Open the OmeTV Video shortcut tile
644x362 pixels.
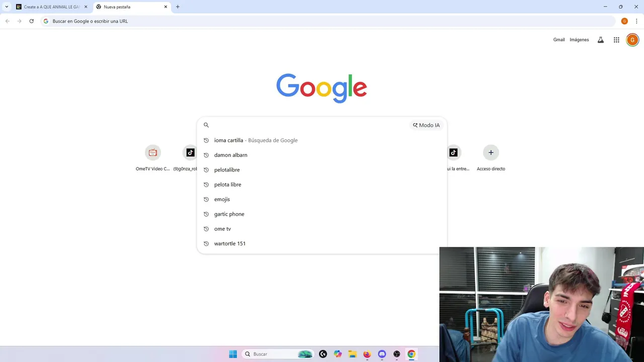point(153,158)
